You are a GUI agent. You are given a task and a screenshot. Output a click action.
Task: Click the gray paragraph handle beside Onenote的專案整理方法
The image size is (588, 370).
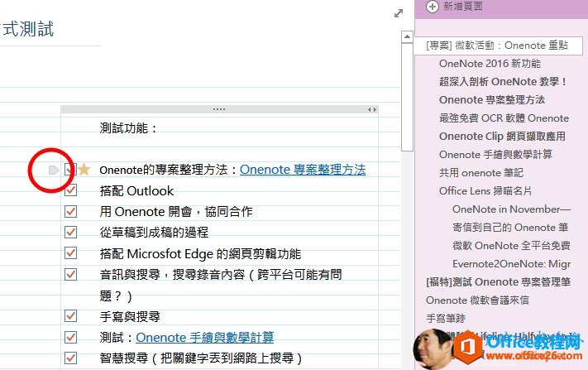(54, 170)
